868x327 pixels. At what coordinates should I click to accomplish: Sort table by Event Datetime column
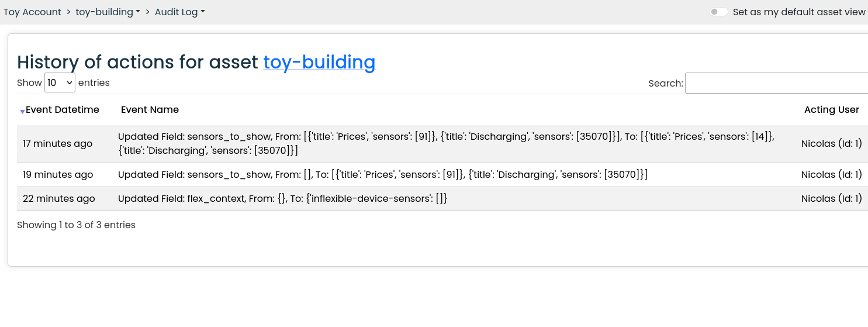click(63, 109)
